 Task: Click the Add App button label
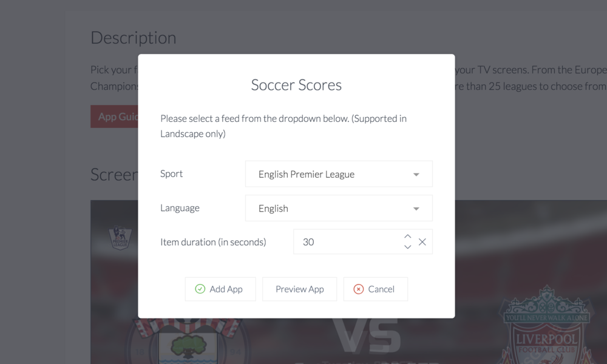226,289
